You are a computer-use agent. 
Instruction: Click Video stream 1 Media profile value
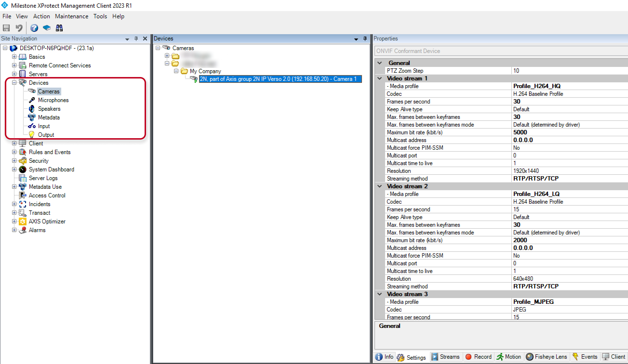coord(569,86)
